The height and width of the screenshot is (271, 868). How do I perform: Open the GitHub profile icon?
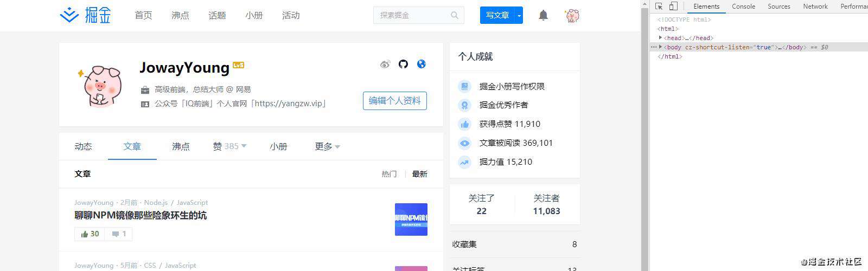[x=403, y=64]
